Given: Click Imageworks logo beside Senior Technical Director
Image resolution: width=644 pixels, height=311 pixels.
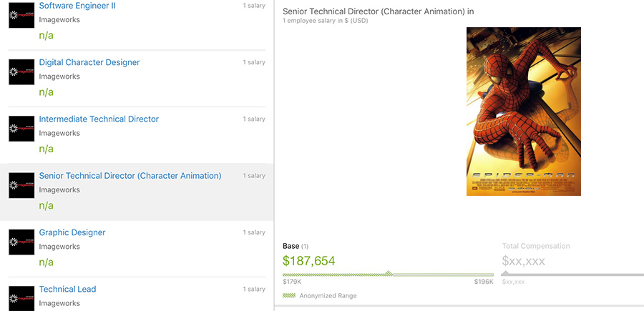Looking at the screenshot, I should click(x=21, y=185).
